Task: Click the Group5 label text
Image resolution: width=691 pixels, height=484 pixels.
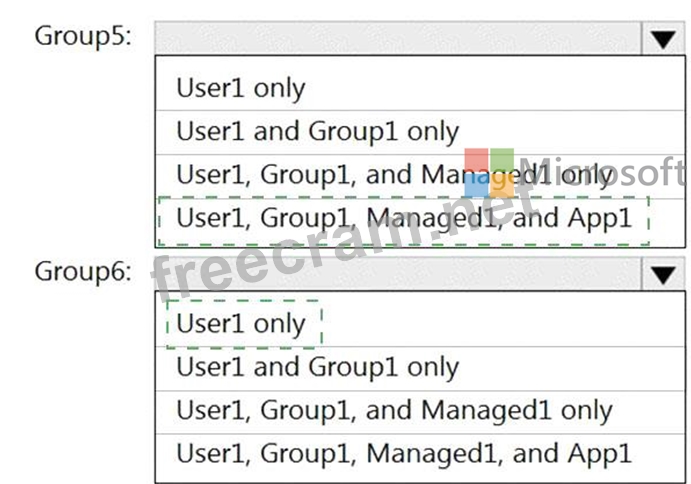Action: pos(83,36)
